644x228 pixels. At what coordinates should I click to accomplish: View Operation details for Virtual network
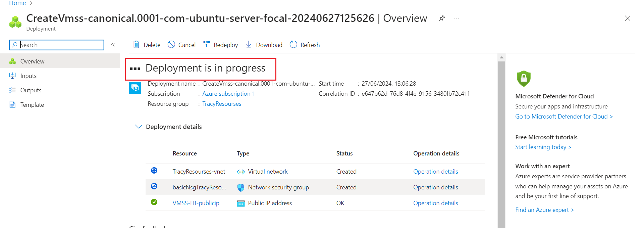click(435, 172)
